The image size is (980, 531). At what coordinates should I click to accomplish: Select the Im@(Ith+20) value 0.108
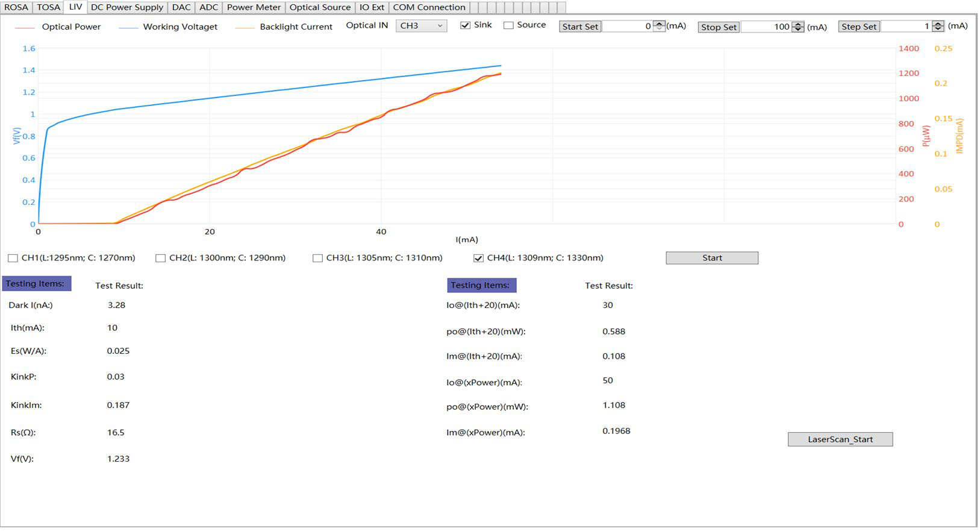pos(614,356)
